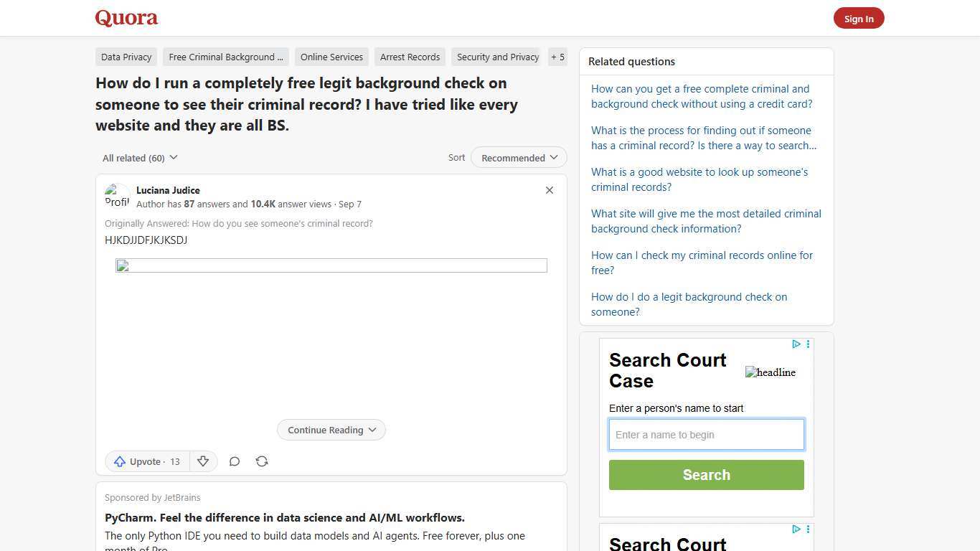Change Sort from Recommended
Image resolution: width=980 pixels, height=551 pixels.
[x=518, y=157]
